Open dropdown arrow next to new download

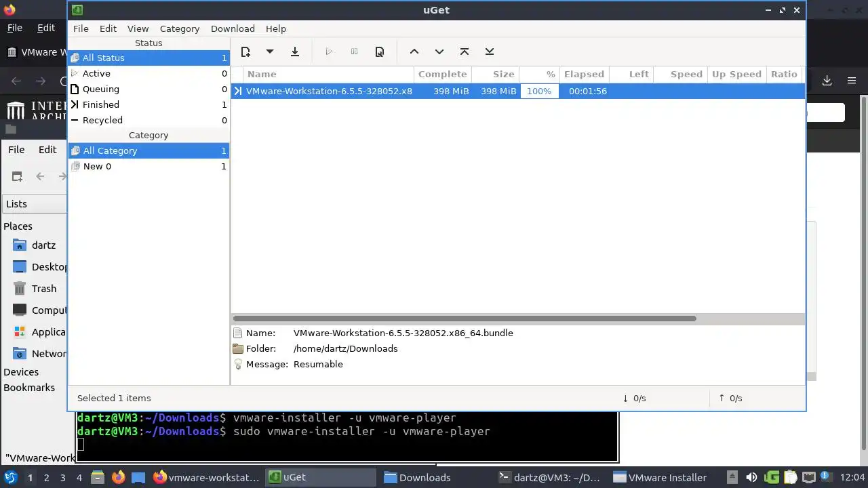tap(269, 52)
